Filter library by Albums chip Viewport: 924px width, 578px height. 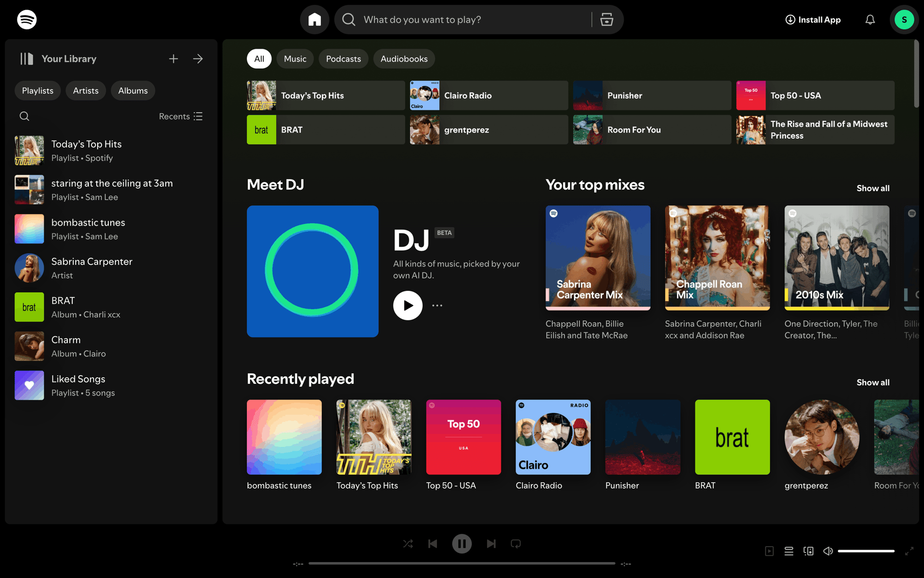tap(133, 91)
